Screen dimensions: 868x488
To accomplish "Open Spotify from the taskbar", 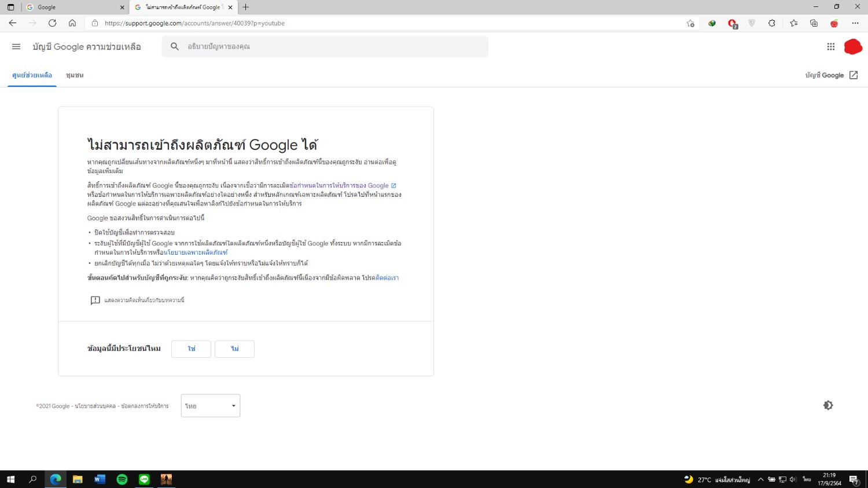I will [122, 479].
